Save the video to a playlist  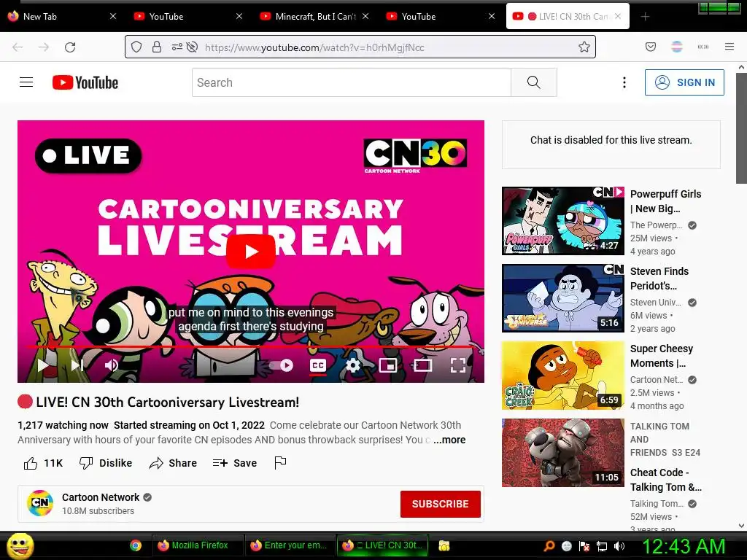coord(234,463)
